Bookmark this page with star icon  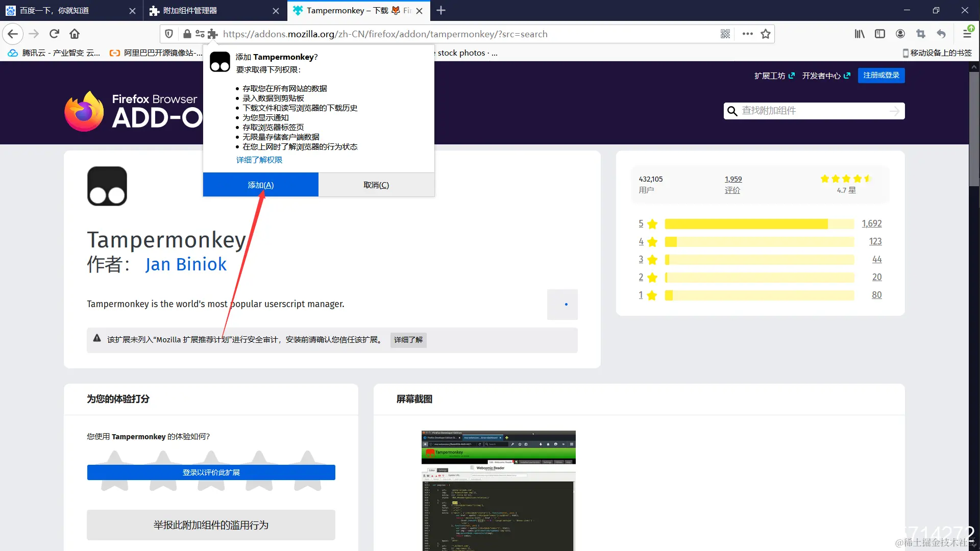[765, 34]
